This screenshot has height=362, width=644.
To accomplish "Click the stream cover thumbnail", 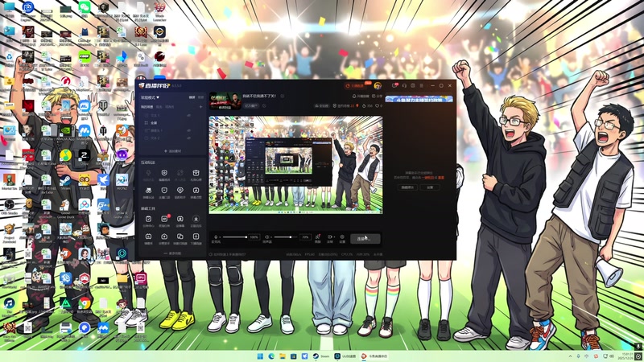I will click(225, 101).
